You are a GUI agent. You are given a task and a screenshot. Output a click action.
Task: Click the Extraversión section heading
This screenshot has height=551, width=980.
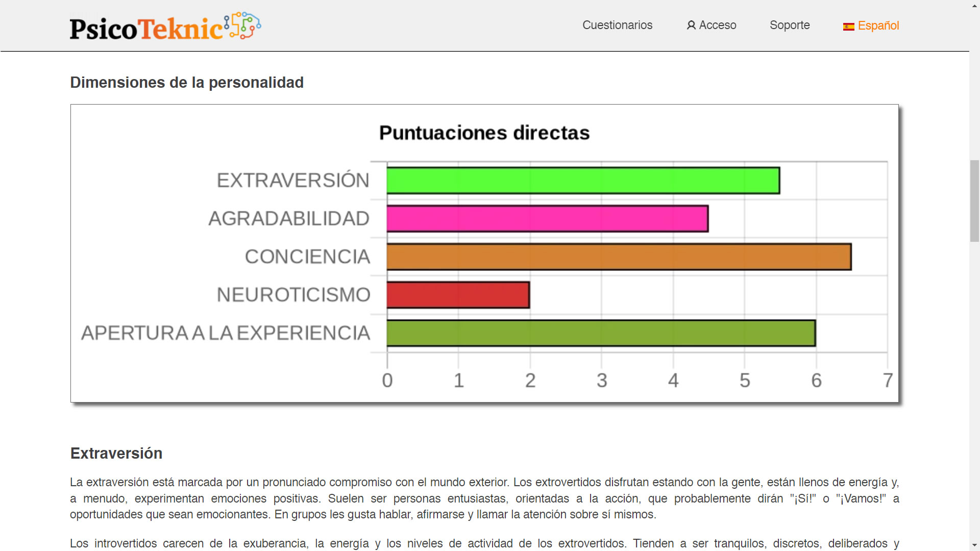coord(116,453)
